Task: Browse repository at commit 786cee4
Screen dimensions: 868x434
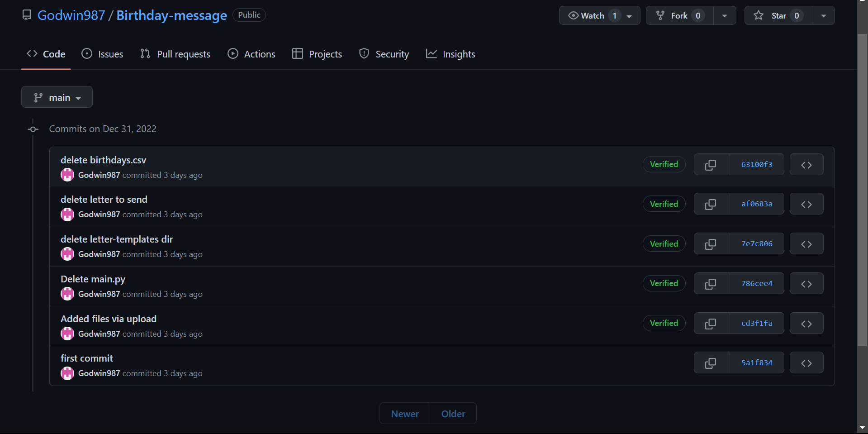Action: (x=806, y=284)
